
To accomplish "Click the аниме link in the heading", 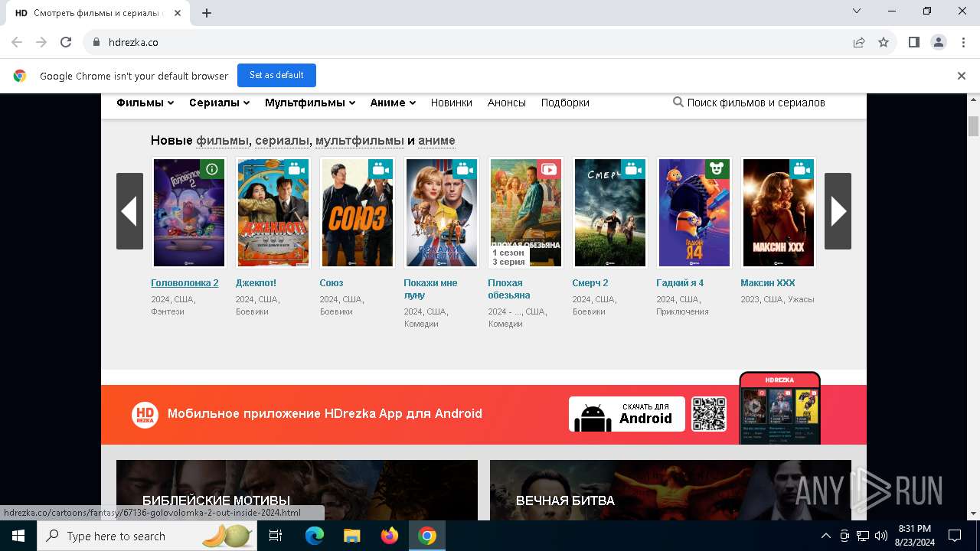I will tap(436, 141).
